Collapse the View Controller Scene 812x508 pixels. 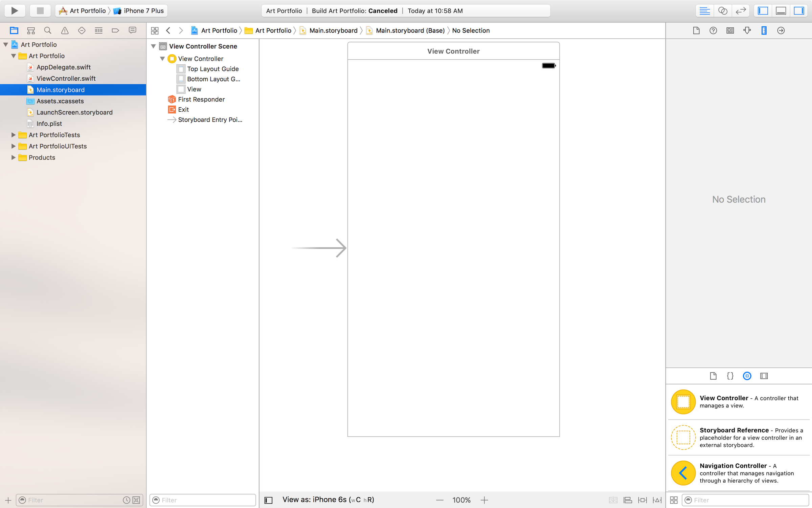[x=154, y=46]
